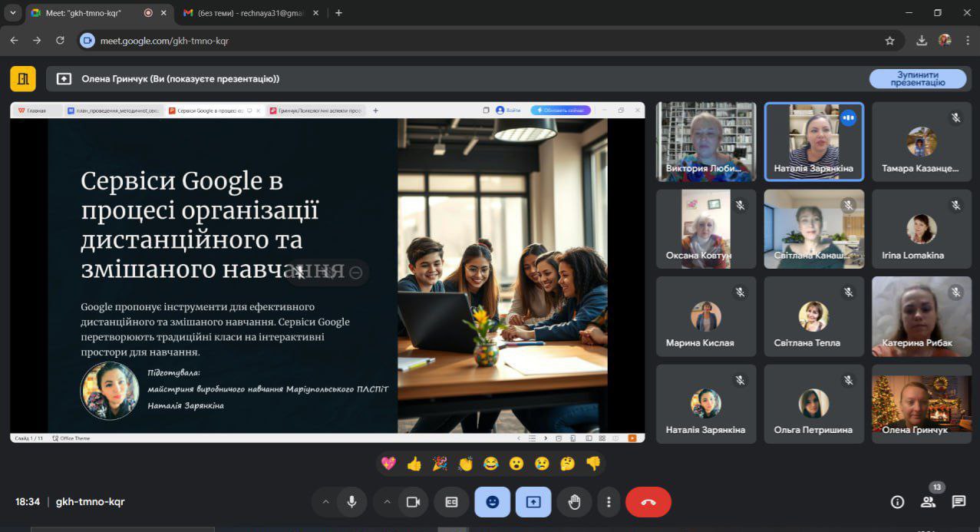Click muted mic icon on Оксана Ковтун tile
The image size is (980, 532).
[740, 206]
